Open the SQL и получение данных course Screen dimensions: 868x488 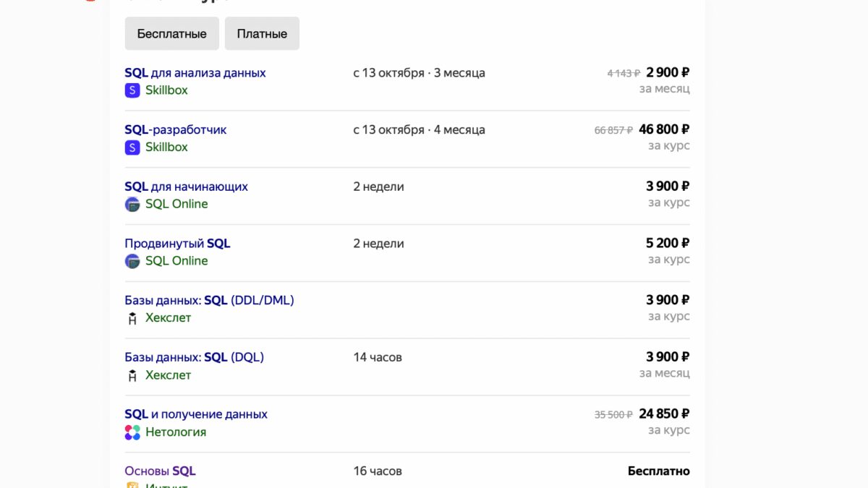click(x=196, y=414)
